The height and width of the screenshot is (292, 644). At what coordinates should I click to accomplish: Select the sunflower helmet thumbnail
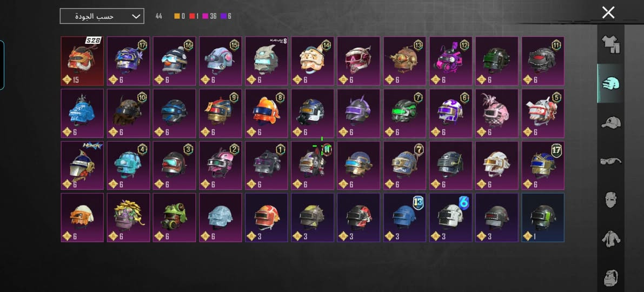click(x=128, y=218)
